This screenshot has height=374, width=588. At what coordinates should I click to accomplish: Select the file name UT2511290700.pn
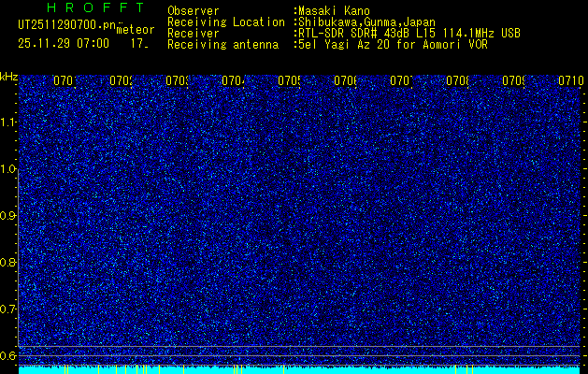pyautogui.click(x=66, y=25)
